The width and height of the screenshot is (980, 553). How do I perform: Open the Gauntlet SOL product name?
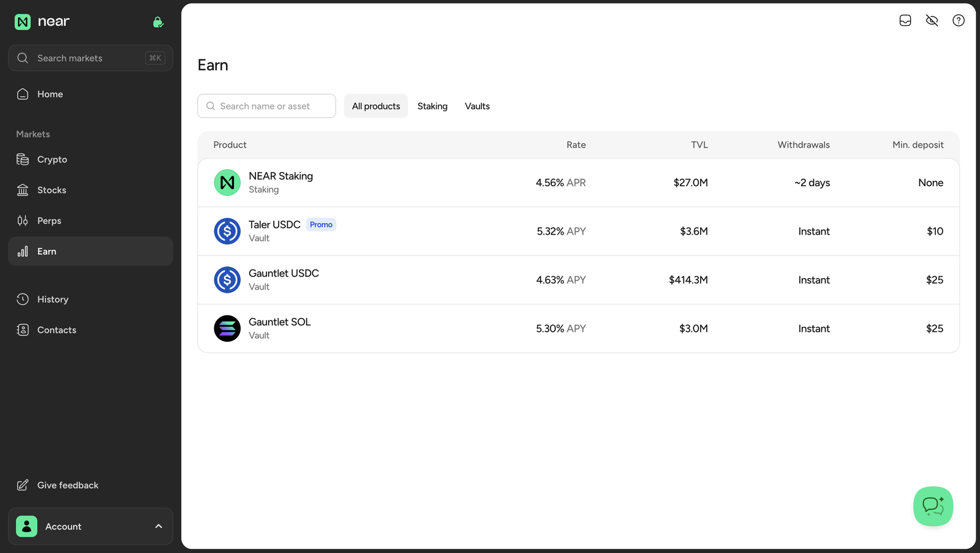click(279, 322)
